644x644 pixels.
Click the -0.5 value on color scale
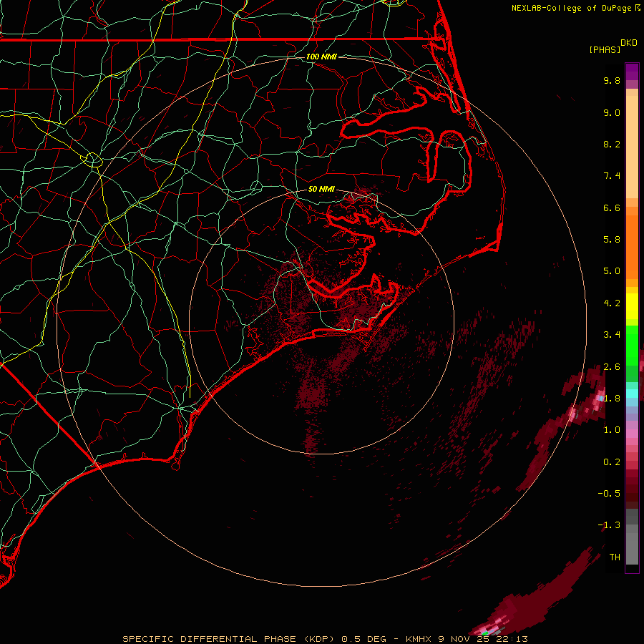click(x=609, y=494)
